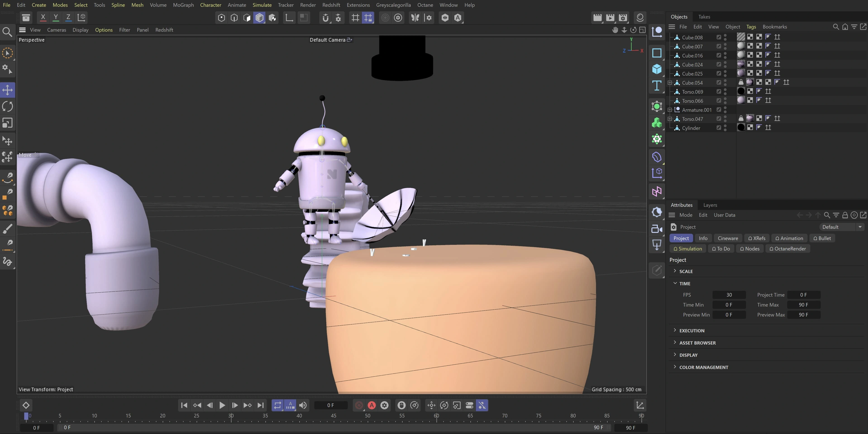Switch to the Layers tab
The image size is (868, 434).
[710, 205]
